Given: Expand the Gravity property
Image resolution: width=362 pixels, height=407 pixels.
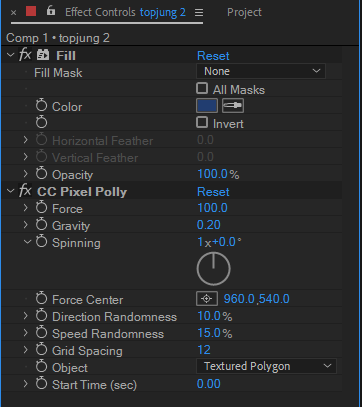Looking at the screenshot, I should coord(26,225).
